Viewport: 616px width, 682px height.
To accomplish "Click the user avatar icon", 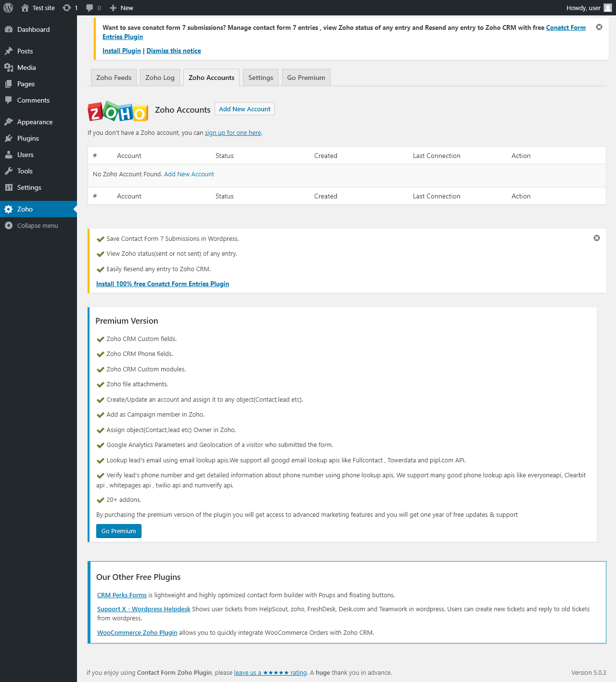I will (608, 8).
